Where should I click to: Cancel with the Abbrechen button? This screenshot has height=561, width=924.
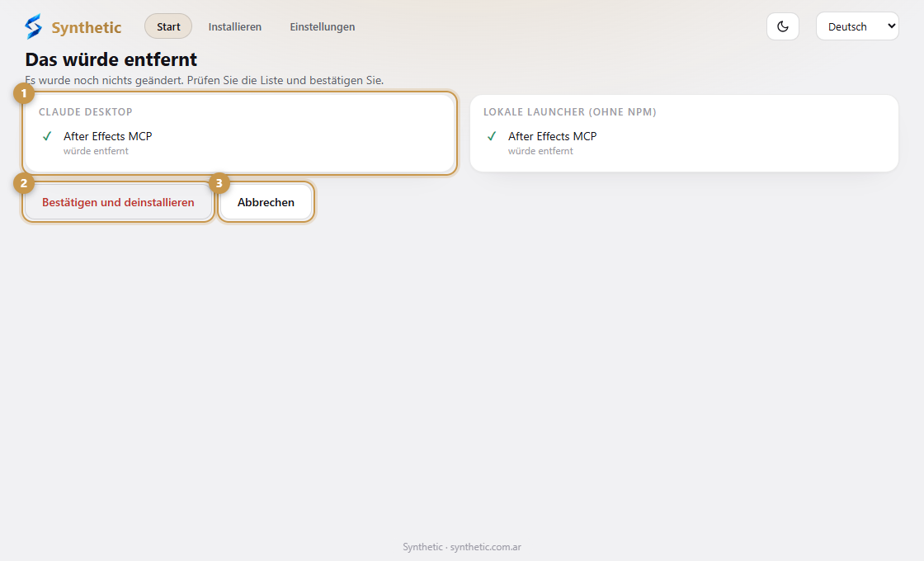[x=266, y=202]
